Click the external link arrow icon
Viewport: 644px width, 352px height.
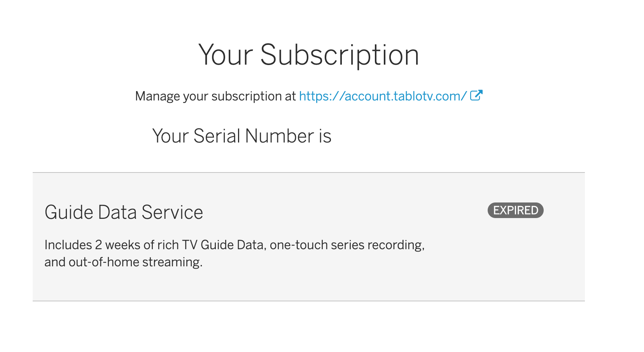tap(476, 95)
